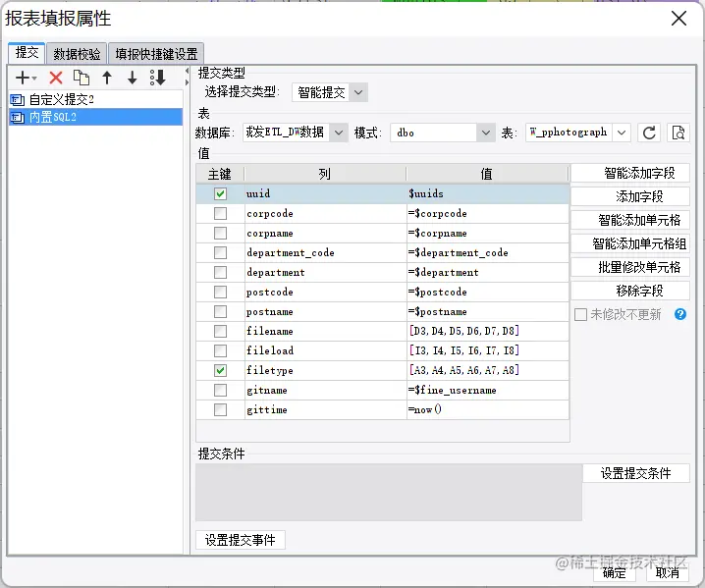Uncheck primary key for uuid row

click(x=220, y=193)
